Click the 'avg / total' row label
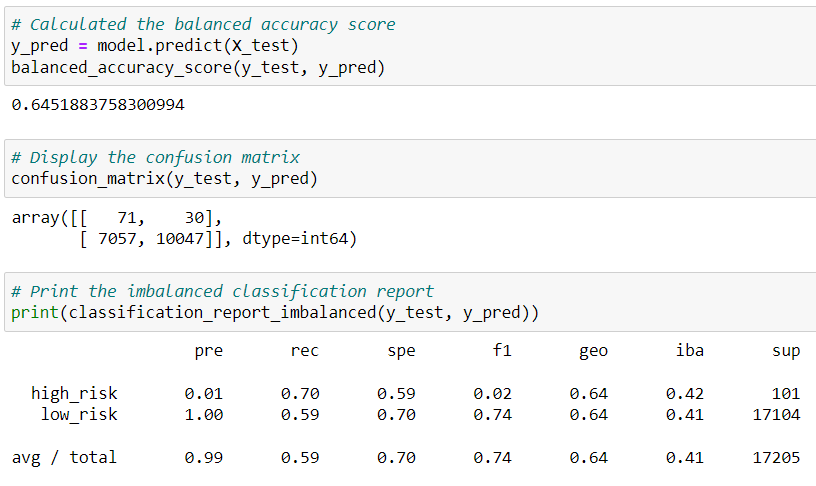 pos(65,457)
